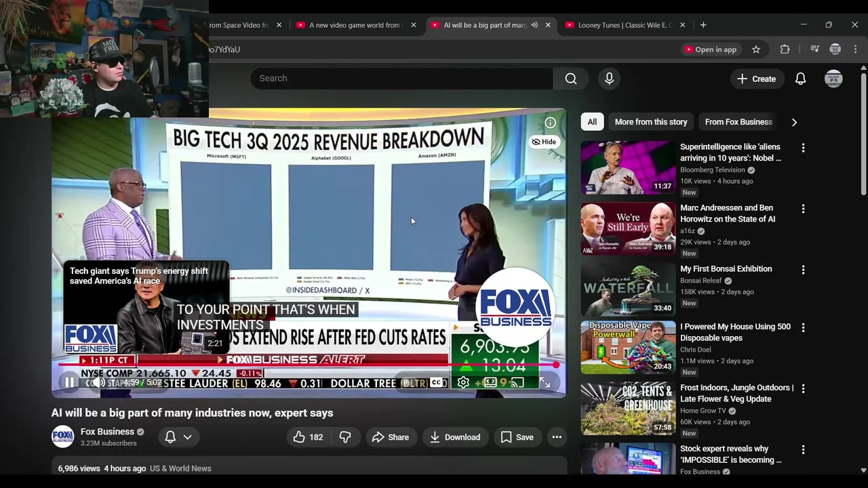Close the Looney Tunes tab
The width and height of the screenshot is (868, 488).
point(682,25)
